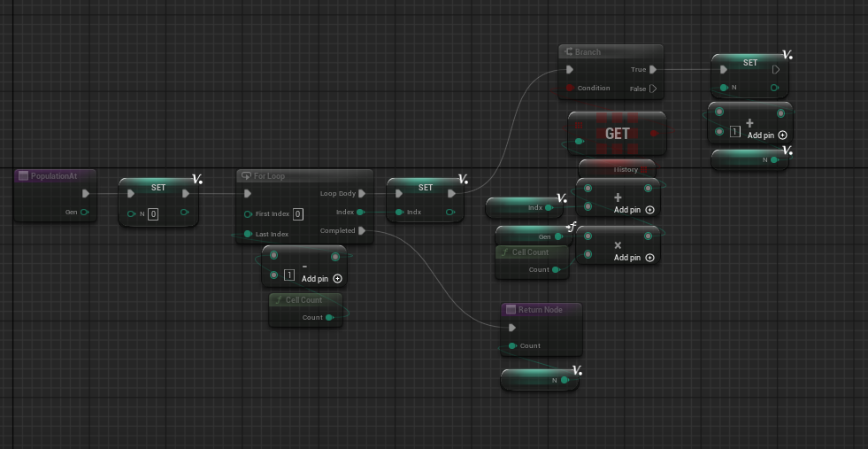This screenshot has height=449, width=868.
Task: Click the Completed exec pin on For Loop
Action: (x=362, y=230)
